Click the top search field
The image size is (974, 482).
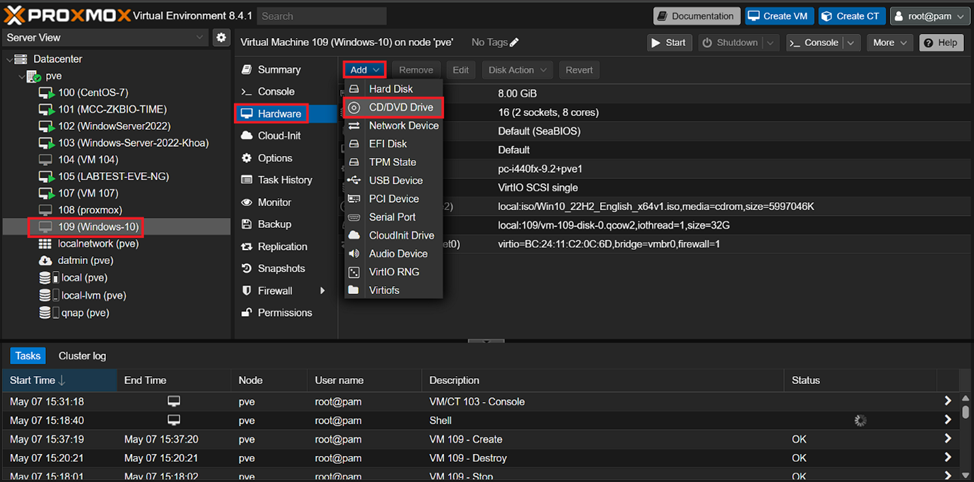click(x=320, y=16)
